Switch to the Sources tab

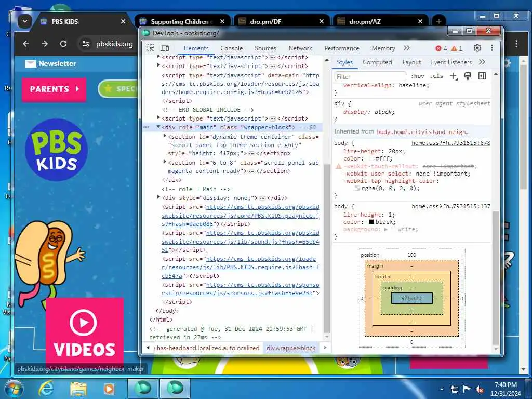point(265,48)
